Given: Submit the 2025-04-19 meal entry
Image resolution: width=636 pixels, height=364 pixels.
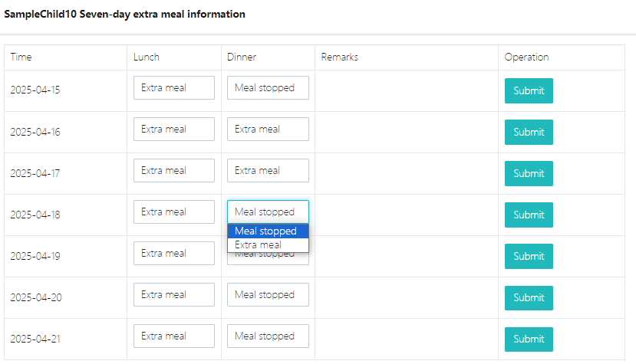Looking at the screenshot, I should click(x=529, y=256).
